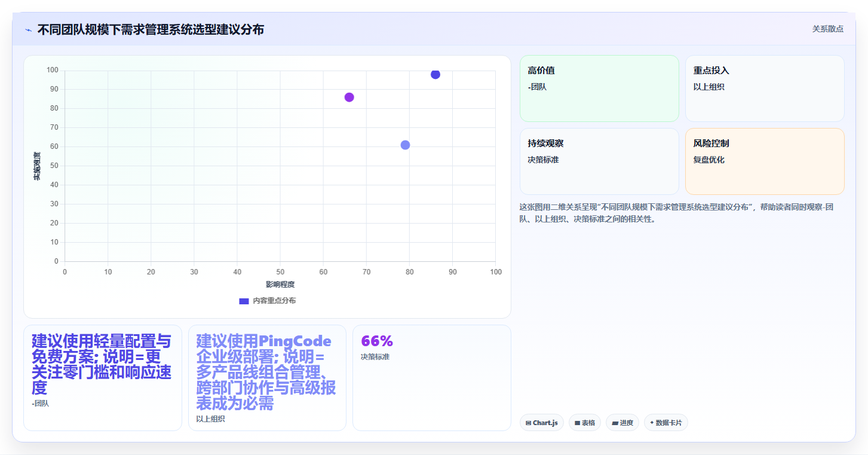Click the 建议使用PingCode企业级部署 heading

pyautogui.click(x=266, y=372)
